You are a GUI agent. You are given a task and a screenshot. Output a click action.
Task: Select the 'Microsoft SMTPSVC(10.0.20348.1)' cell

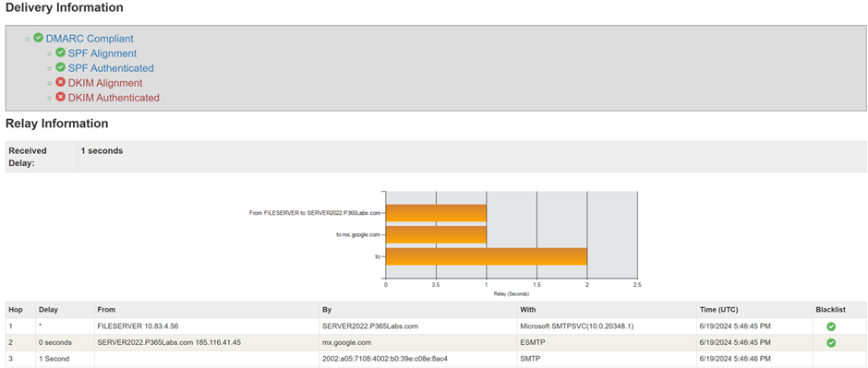pos(607,326)
